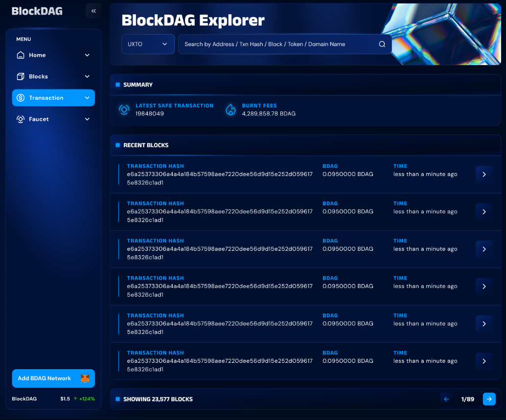
Task: Expand the Home menu chevron
Action: [x=87, y=55]
